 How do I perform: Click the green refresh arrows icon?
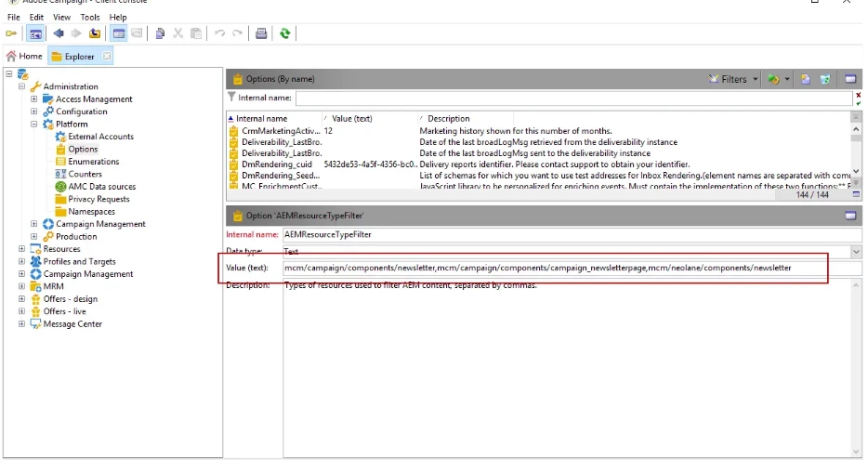click(285, 33)
